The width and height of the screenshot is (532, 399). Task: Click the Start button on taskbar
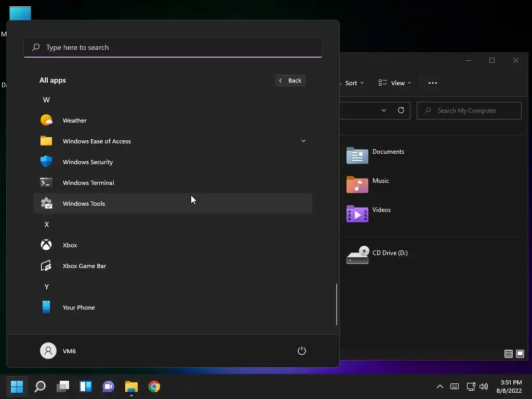(x=17, y=387)
